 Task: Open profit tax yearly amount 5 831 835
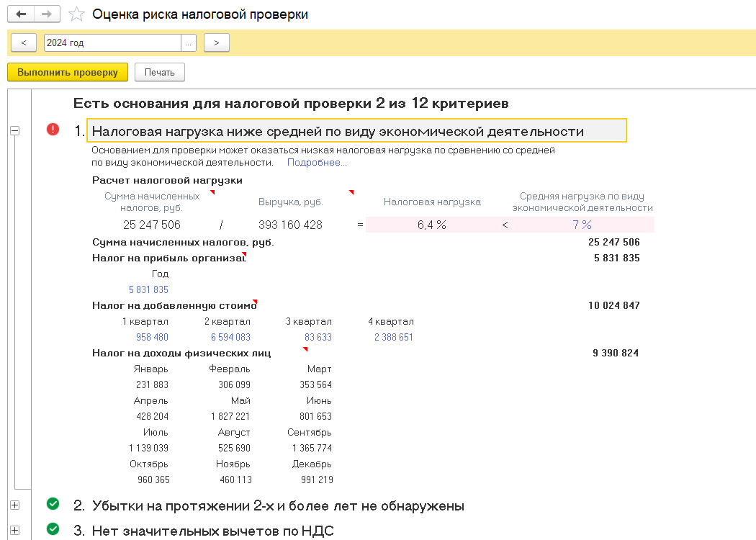(x=148, y=289)
